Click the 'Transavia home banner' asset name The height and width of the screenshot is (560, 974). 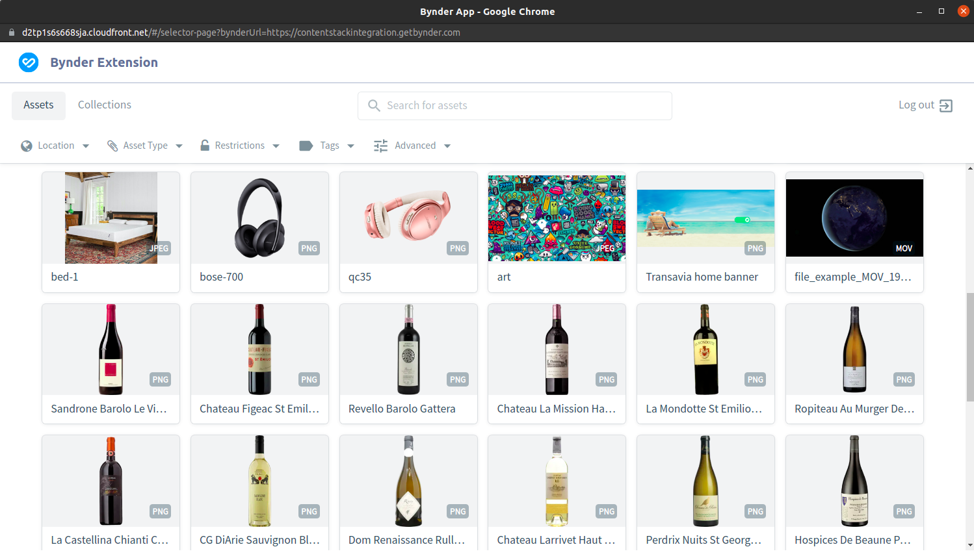tap(702, 277)
